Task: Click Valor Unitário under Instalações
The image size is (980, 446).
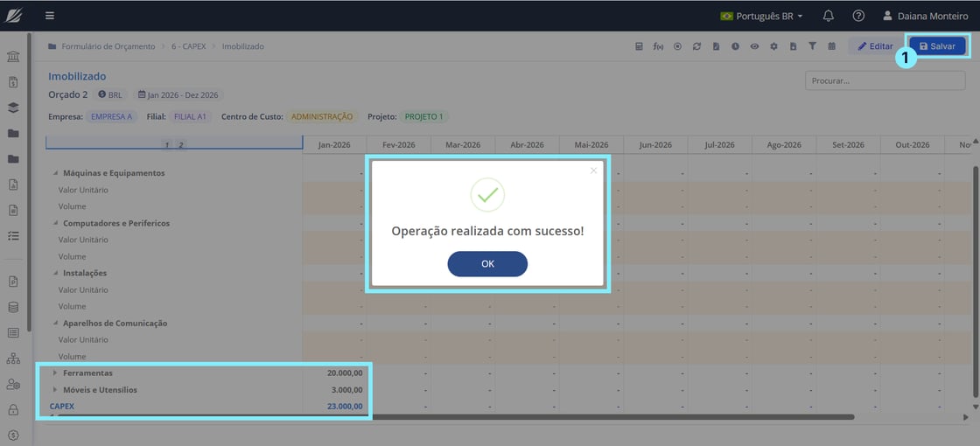Action: pos(83,289)
